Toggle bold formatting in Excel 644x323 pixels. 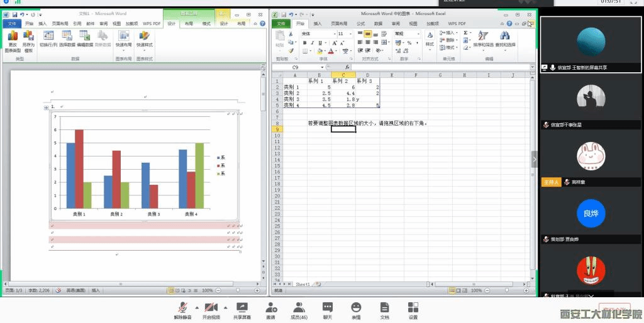point(304,43)
